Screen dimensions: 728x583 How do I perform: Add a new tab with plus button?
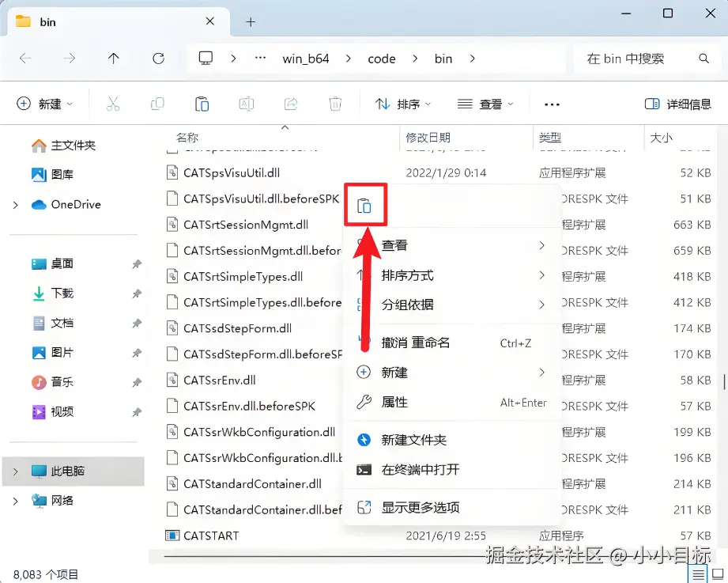[x=251, y=22]
